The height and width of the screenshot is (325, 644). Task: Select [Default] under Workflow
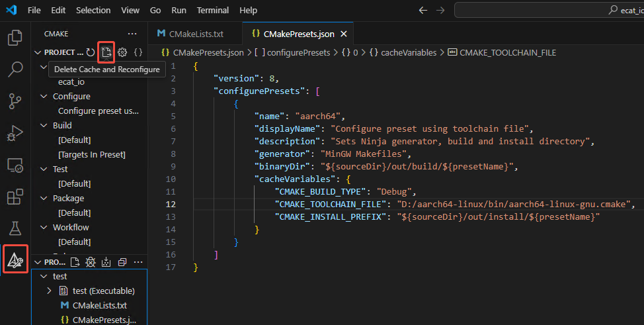[74, 242]
